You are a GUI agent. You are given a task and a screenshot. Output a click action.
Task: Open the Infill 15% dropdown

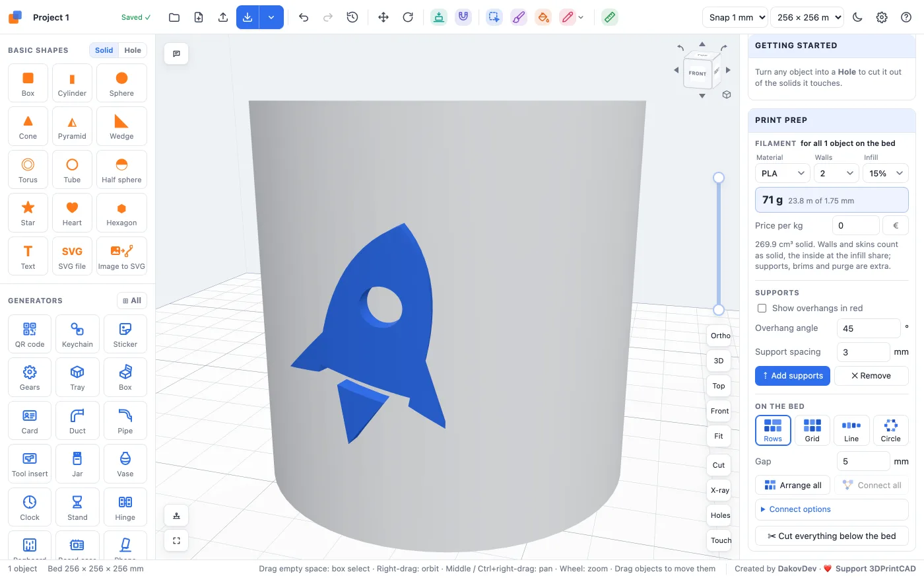tap(886, 173)
